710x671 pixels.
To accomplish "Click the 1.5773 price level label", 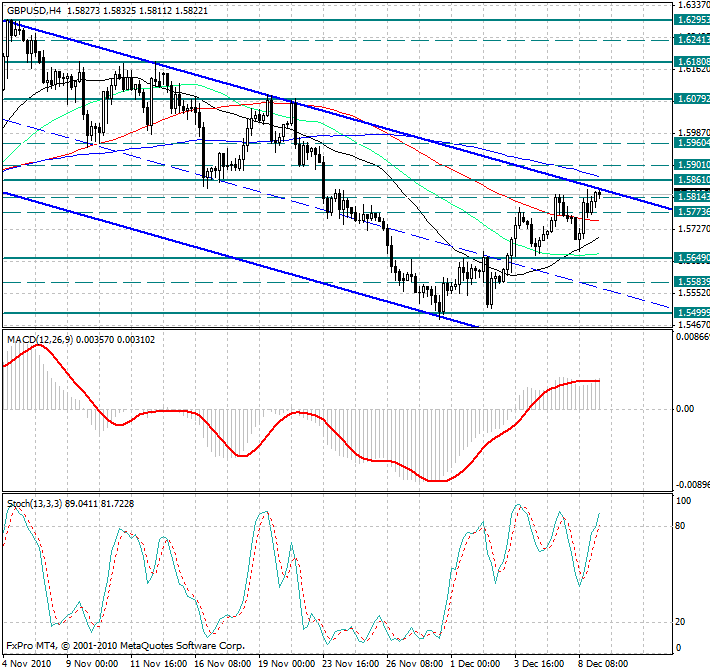I will click(692, 212).
